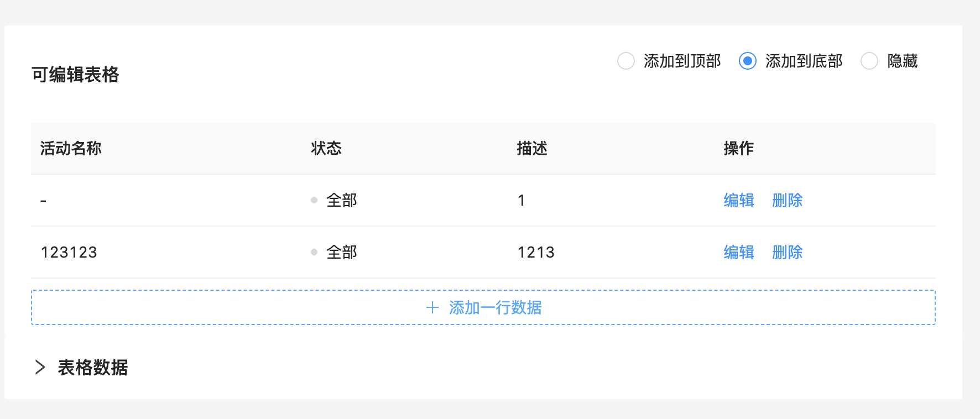Click 删除 link on the 123123 row

click(x=787, y=252)
